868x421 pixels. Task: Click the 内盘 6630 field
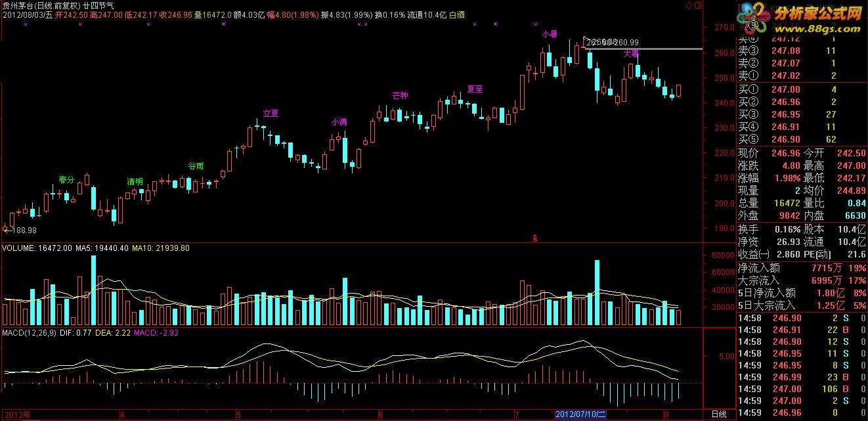(x=835, y=215)
